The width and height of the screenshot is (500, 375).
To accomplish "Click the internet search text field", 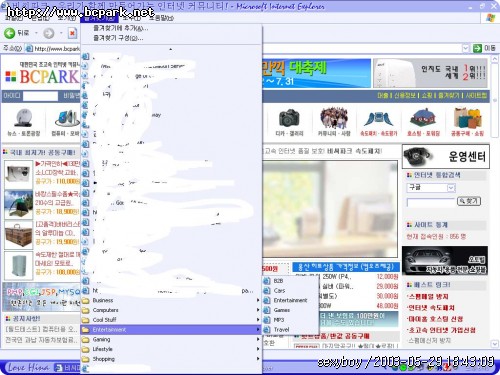I will tap(431, 202).
